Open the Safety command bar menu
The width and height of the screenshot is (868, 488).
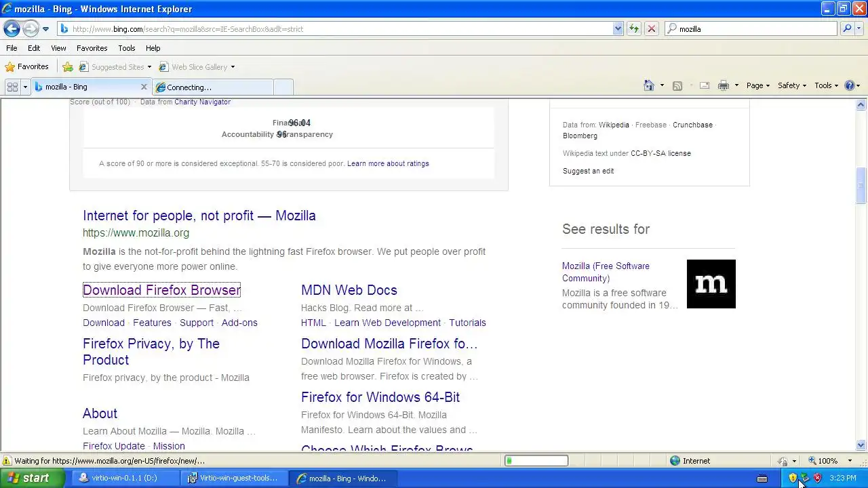point(792,85)
